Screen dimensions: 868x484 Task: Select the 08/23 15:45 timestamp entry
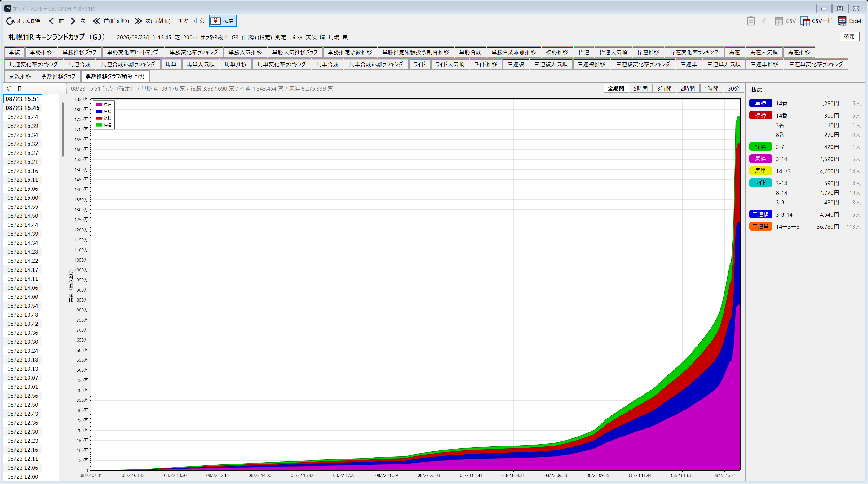coord(23,108)
